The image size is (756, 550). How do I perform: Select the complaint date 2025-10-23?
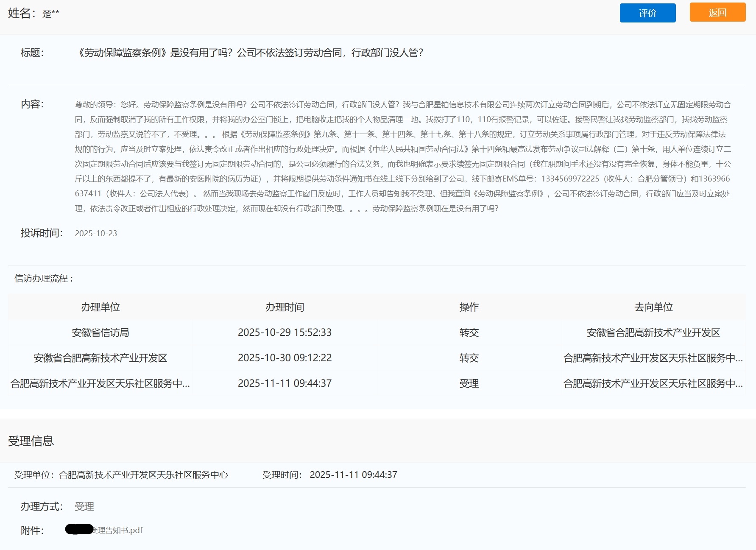click(x=96, y=233)
